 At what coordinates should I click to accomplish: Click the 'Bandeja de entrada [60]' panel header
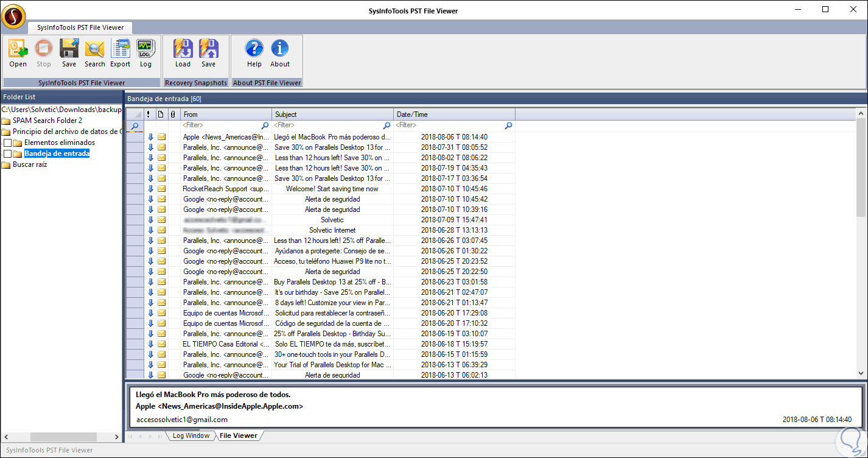coord(164,99)
